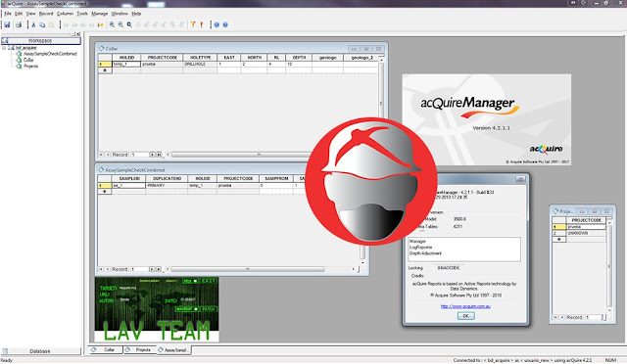The width and height of the screenshot is (627, 364).
Task: Click the AssaySampleCheckCombined horizontal scrollbar
Action: 261,269
